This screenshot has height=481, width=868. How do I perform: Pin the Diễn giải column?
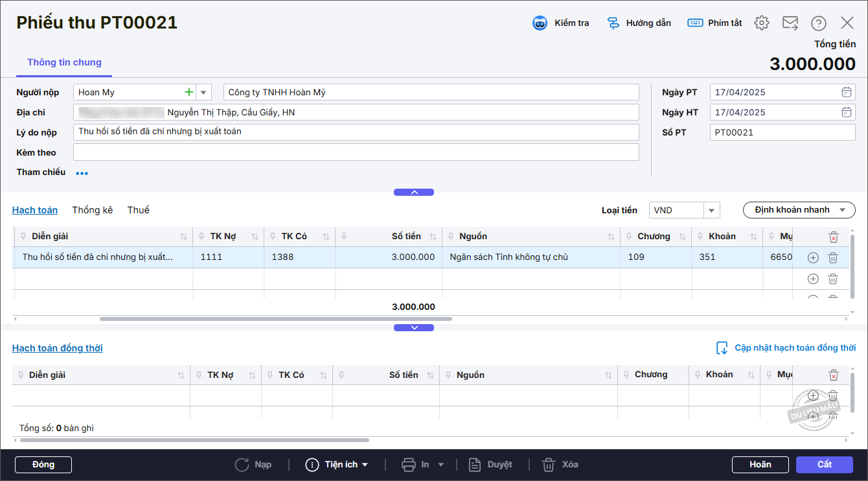(x=24, y=237)
